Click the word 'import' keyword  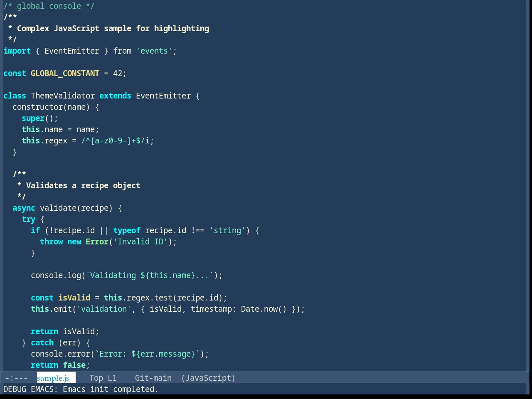17,51
